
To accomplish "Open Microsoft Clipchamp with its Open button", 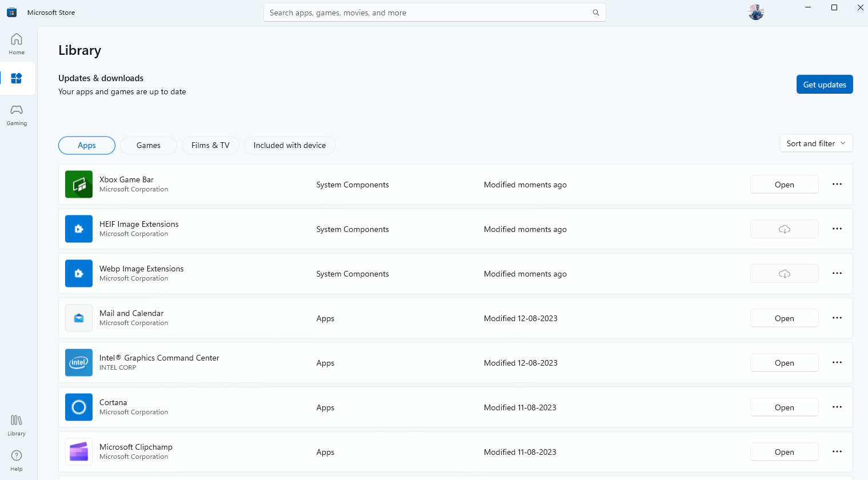I will [x=784, y=452].
